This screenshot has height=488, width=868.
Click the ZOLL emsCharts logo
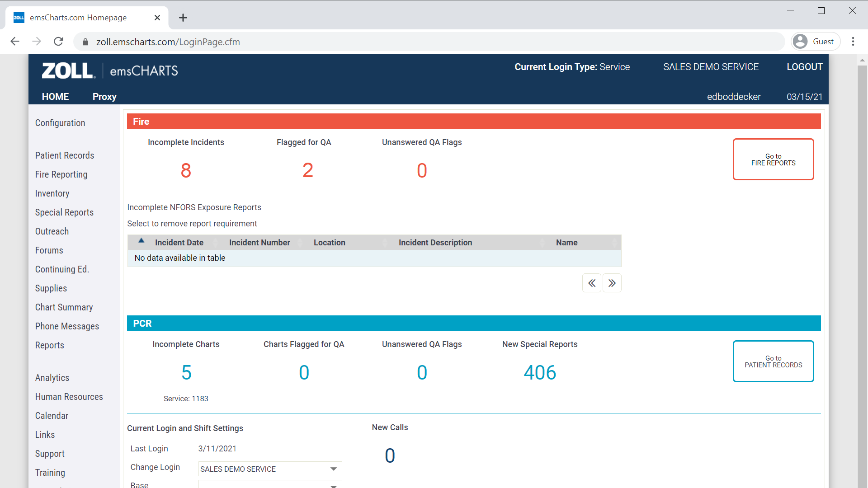point(110,71)
